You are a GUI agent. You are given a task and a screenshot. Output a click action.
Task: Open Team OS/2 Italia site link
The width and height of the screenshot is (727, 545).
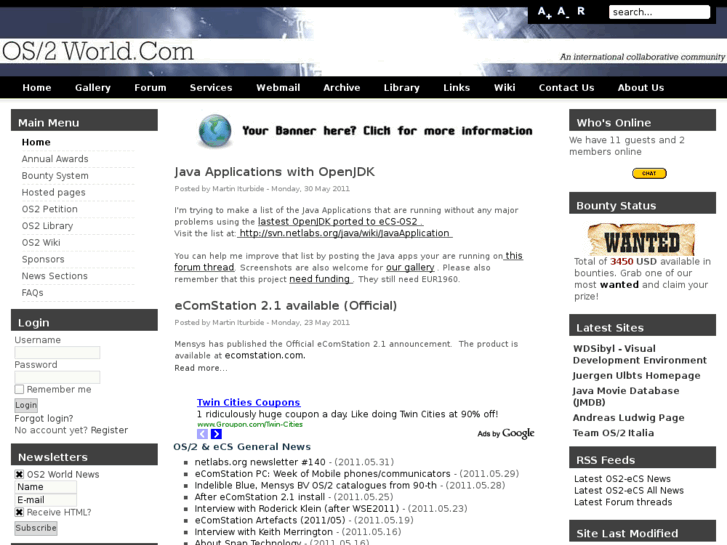(x=613, y=433)
